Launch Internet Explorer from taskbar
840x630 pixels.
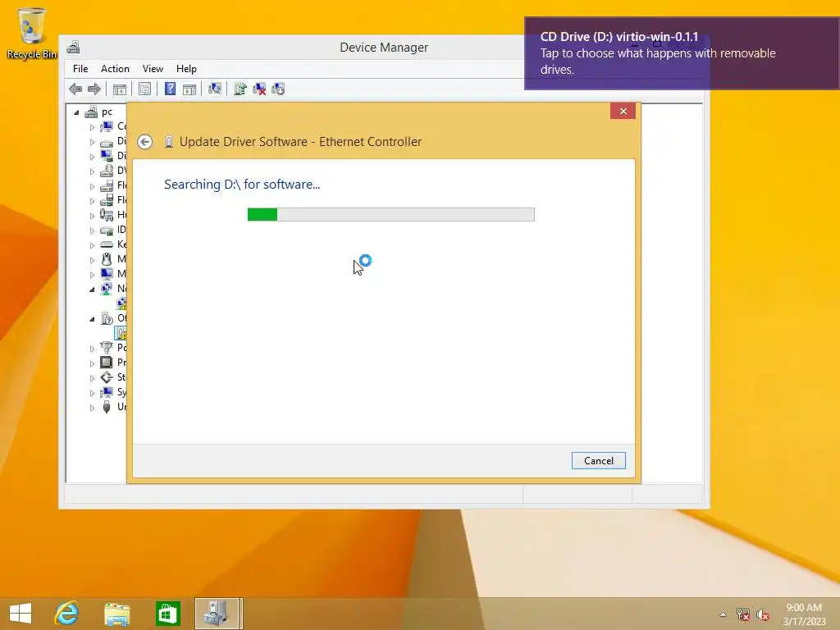click(x=67, y=614)
